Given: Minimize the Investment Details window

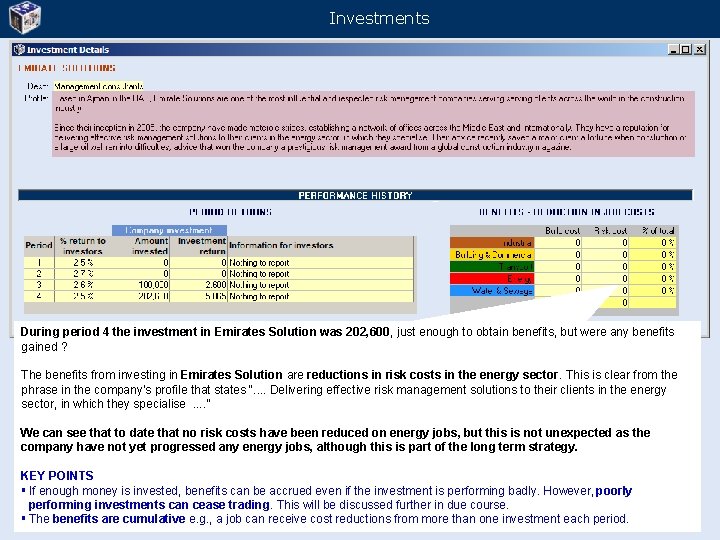Looking at the screenshot, I should [x=674, y=49].
